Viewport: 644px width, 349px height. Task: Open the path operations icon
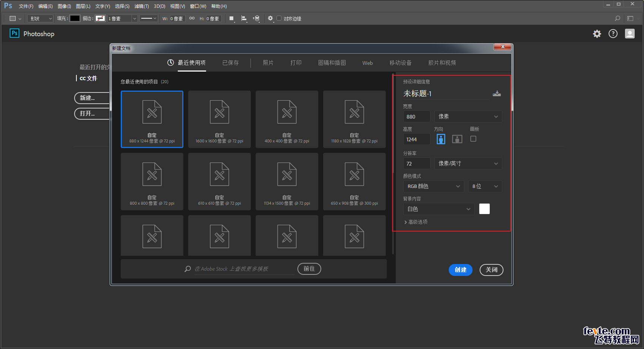pos(232,19)
